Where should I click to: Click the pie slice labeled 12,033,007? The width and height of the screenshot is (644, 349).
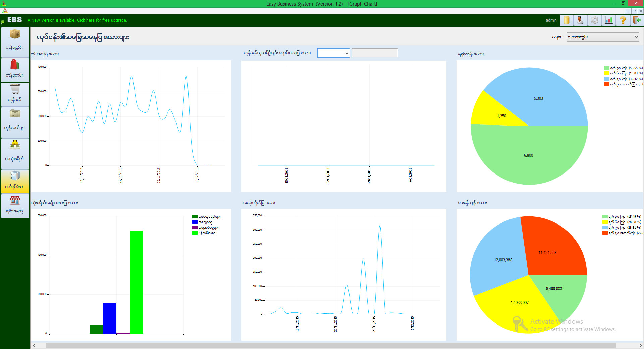[x=519, y=303]
